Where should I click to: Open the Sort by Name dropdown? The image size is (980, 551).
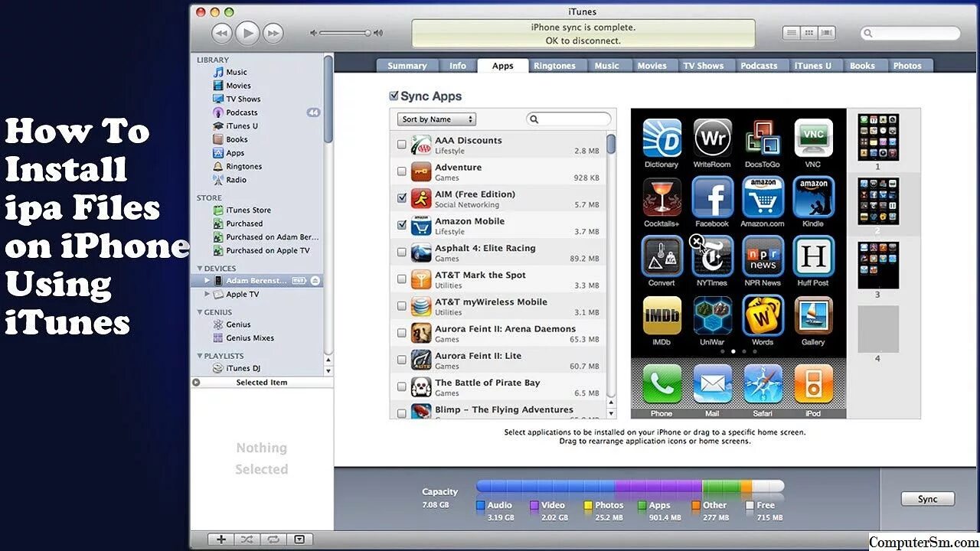pos(436,119)
